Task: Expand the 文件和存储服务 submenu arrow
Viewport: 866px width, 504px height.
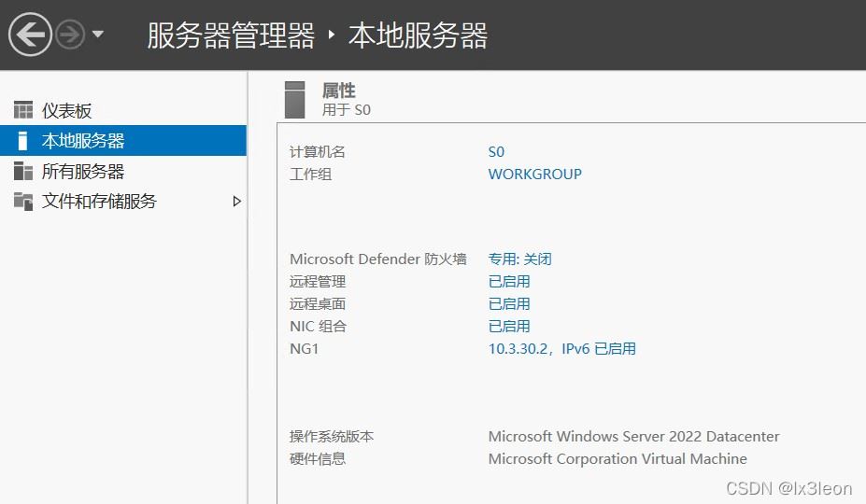Action: click(x=236, y=202)
